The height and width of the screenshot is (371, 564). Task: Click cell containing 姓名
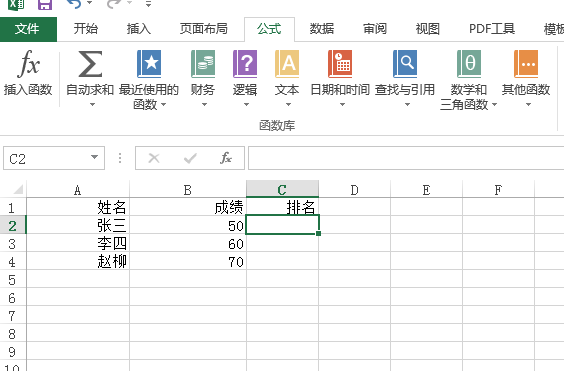coord(78,207)
